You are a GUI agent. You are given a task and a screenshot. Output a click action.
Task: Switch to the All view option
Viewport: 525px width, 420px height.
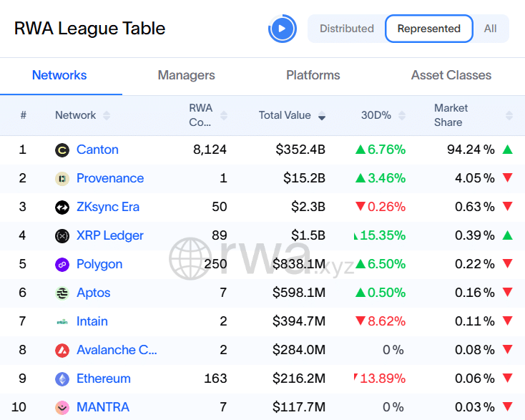(x=490, y=29)
